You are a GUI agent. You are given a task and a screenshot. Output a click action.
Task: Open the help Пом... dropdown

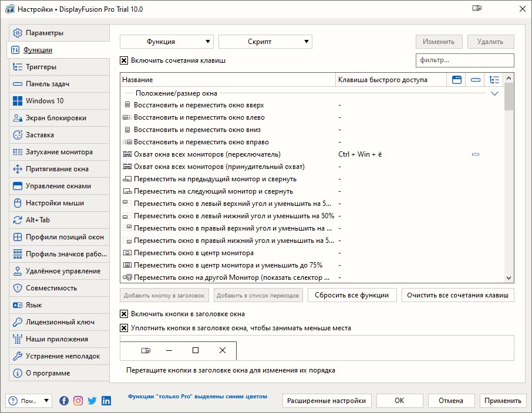tap(29, 401)
